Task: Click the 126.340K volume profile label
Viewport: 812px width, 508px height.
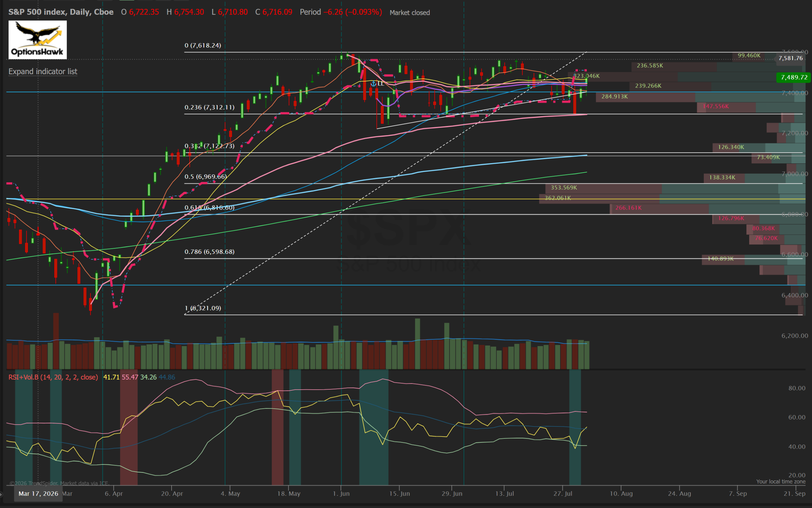Action: pyautogui.click(x=731, y=147)
